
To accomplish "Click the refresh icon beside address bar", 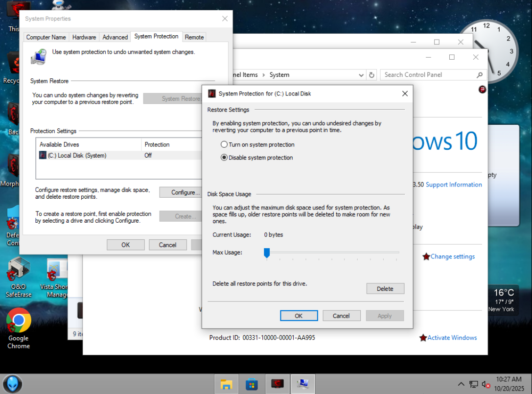I will click(x=371, y=75).
